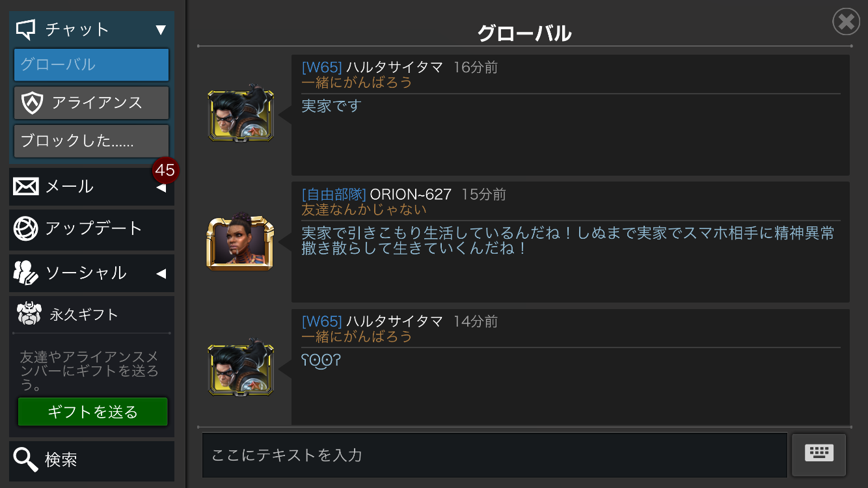This screenshot has height=488, width=868.
Task: Switch to the アライアンス chat channel
Action: [92, 103]
